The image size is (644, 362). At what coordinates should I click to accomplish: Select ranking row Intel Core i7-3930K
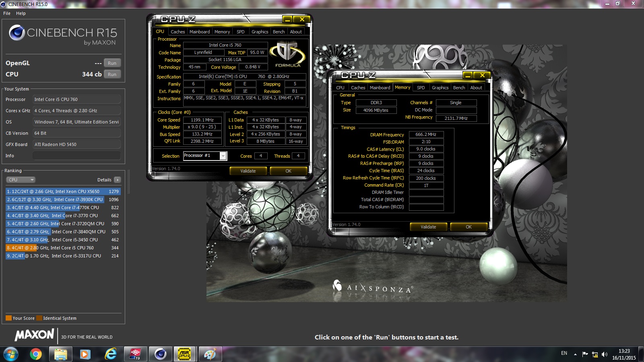(63, 200)
